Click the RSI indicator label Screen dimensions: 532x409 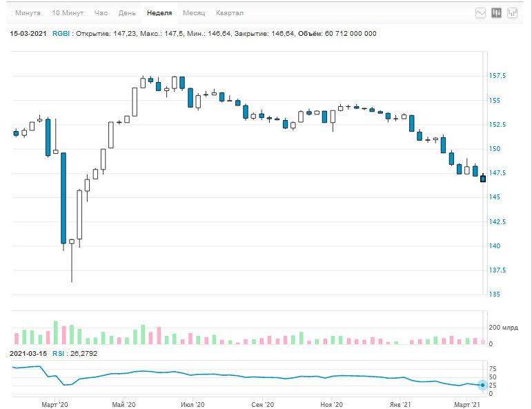coord(58,353)
